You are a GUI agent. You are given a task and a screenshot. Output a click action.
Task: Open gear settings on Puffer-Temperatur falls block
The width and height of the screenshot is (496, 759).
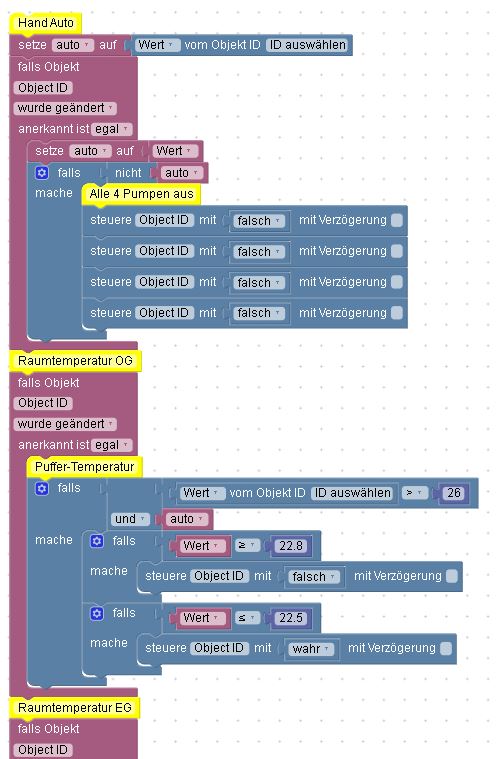tap(42, 488)
